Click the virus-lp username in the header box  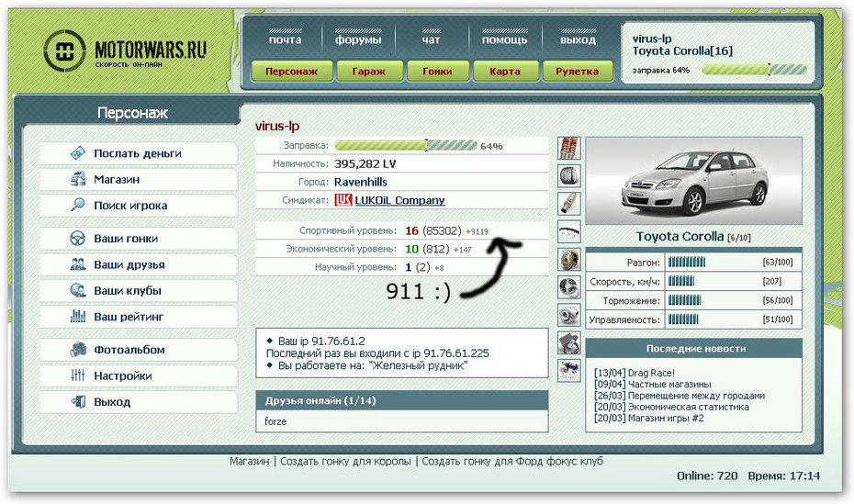(x=652, y=39)
